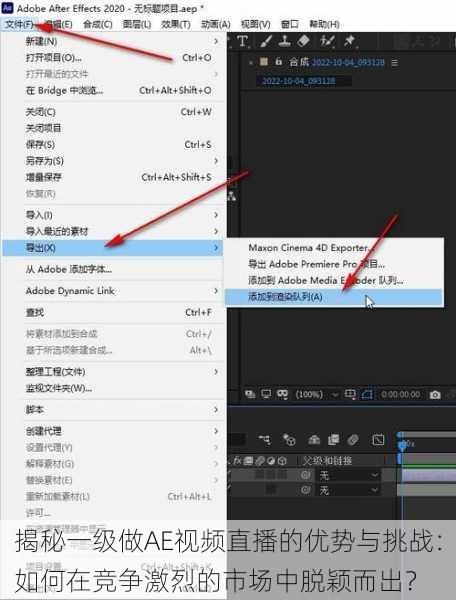Open second layer's 无 parent dropdown
456x600 pixels.
click(349, 490)
